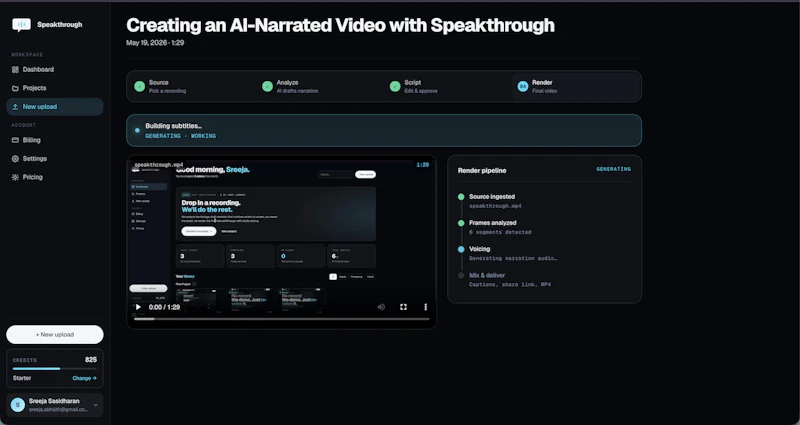
Task: Click the 'Voicing' pipeline step text
Action: pos(480,249)
